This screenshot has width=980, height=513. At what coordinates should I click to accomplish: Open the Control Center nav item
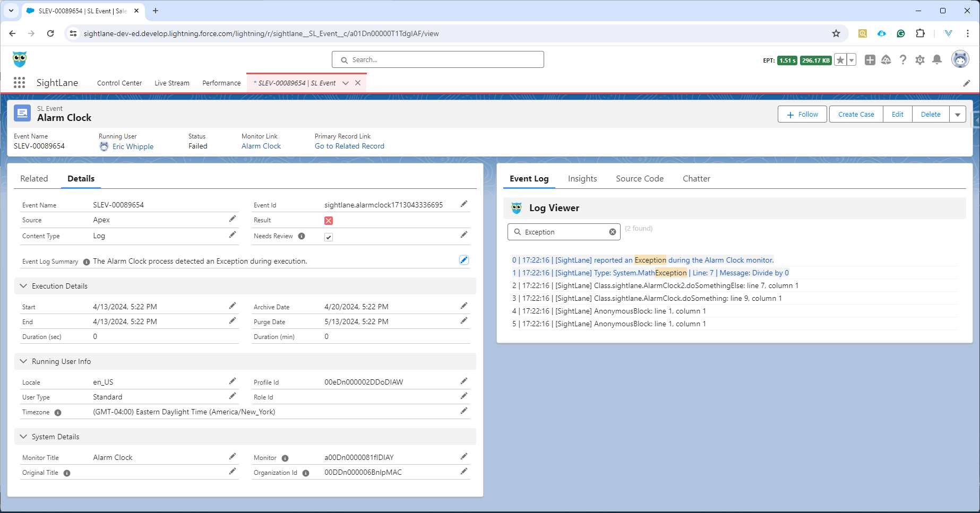point(119,83)
